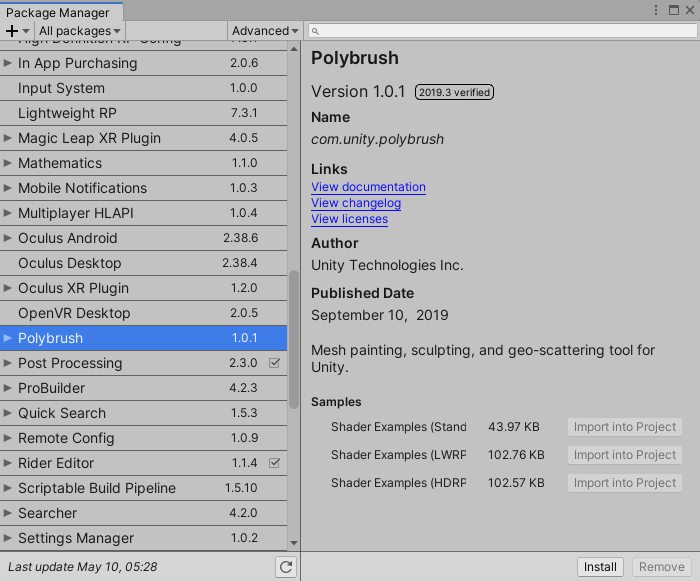This screenshot has height=581, width=700.
Task: Select the Lightweight RP package row
Action: point(143,113)
